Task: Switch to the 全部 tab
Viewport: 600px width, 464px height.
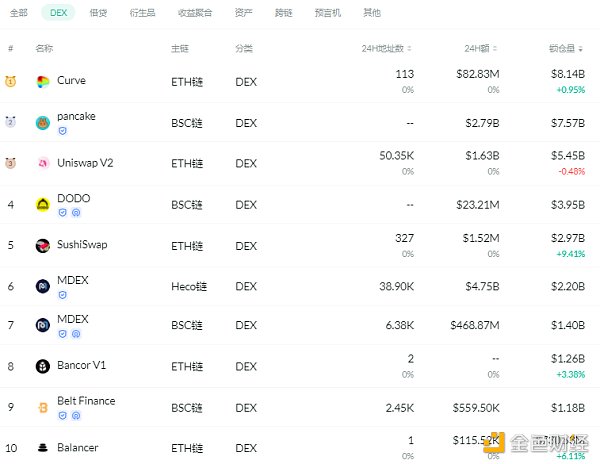Action: click(18, 13)
